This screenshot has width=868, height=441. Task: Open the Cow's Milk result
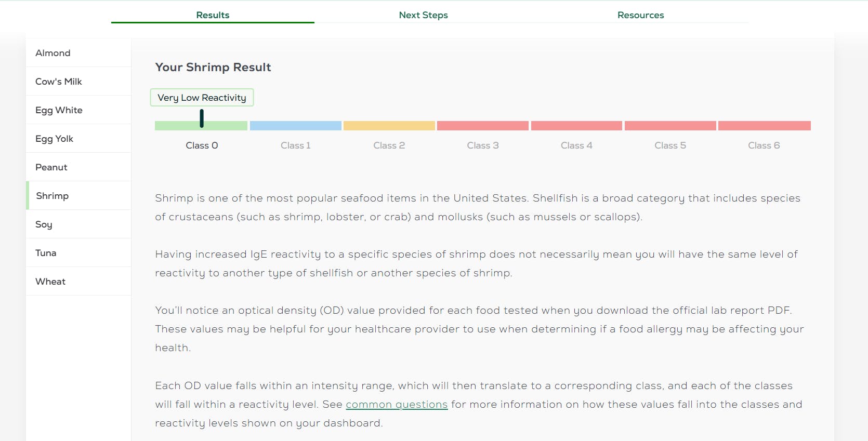58,82
